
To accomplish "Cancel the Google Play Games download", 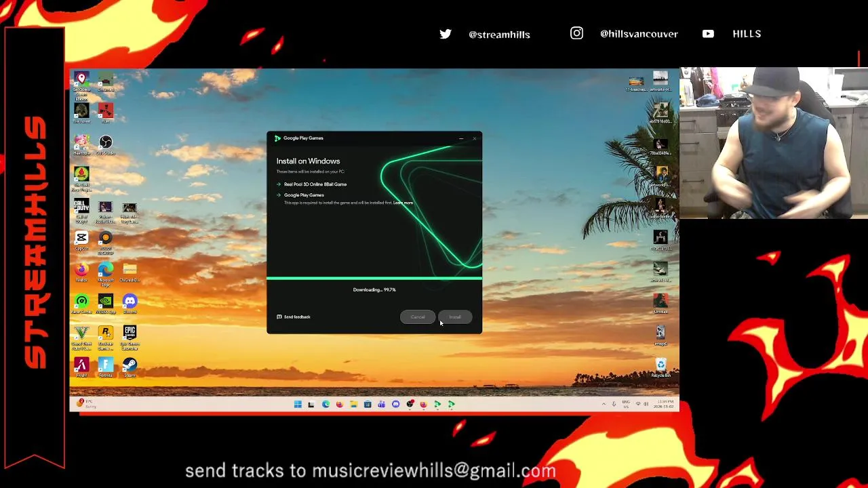I will pyautogui.click(x=418, y=317).
